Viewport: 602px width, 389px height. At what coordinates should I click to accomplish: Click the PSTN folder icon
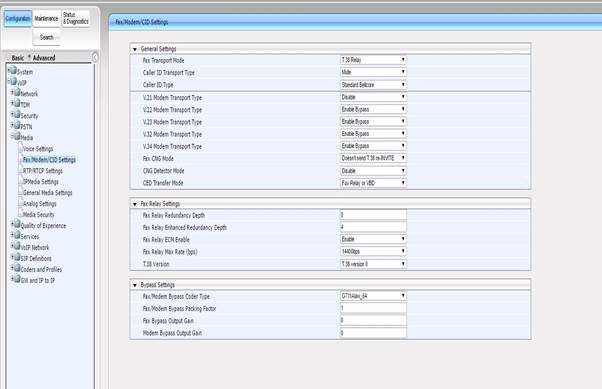(x=17, y=126)
